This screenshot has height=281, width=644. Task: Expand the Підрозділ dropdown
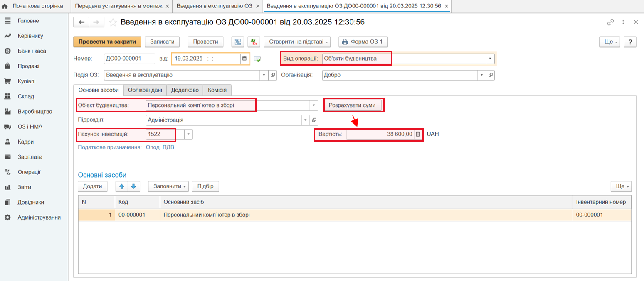[x=306, y=120]
